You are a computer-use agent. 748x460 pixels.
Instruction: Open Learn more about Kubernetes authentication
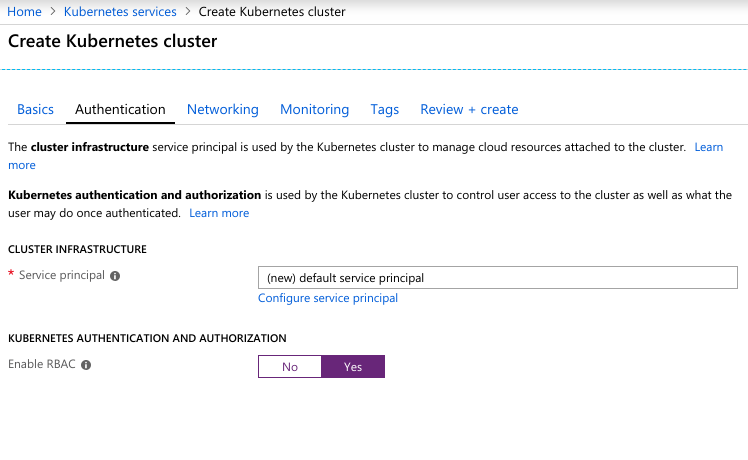(219, 213)
